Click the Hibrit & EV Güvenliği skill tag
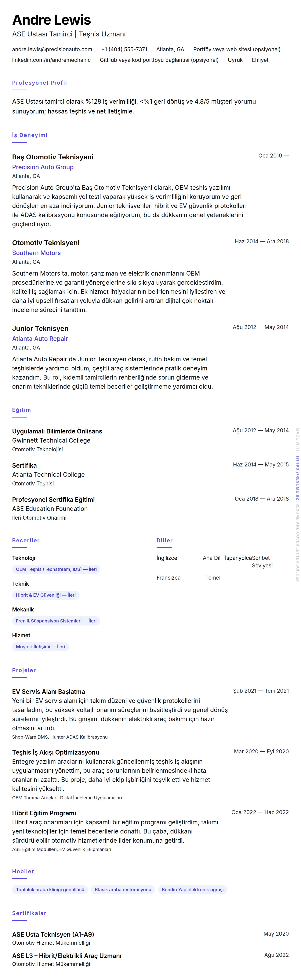 tap(46, 595)
